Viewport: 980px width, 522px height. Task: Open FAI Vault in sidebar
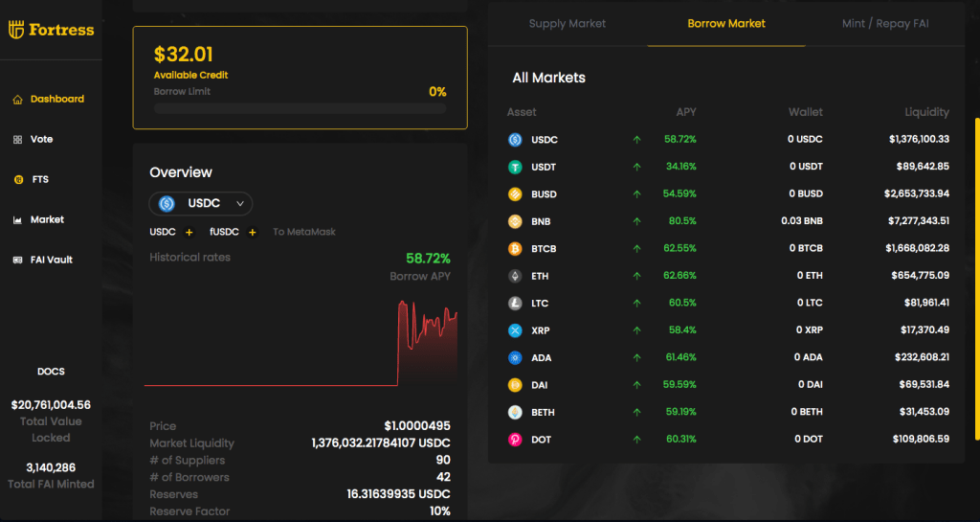pyautogui.click(x=51, y=260)
